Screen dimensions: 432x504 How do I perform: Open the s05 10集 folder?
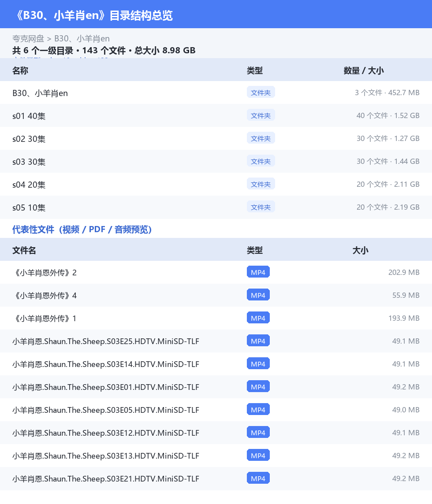point(216,208)
